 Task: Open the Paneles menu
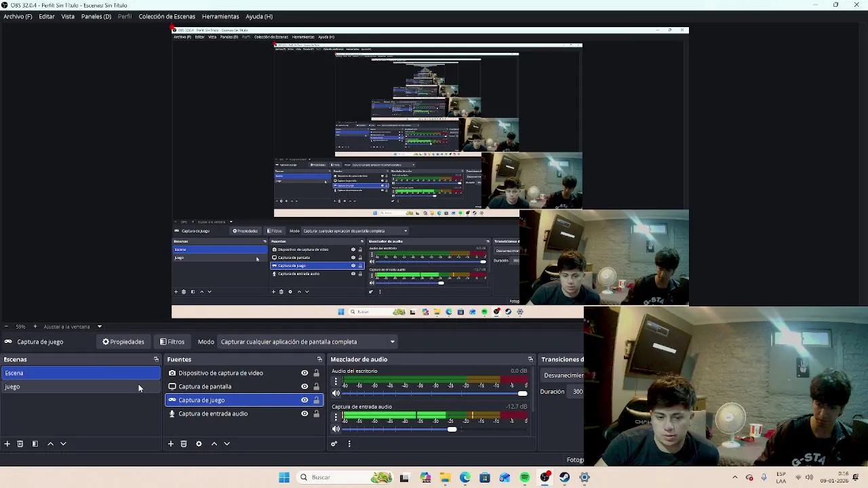[96, 16]
